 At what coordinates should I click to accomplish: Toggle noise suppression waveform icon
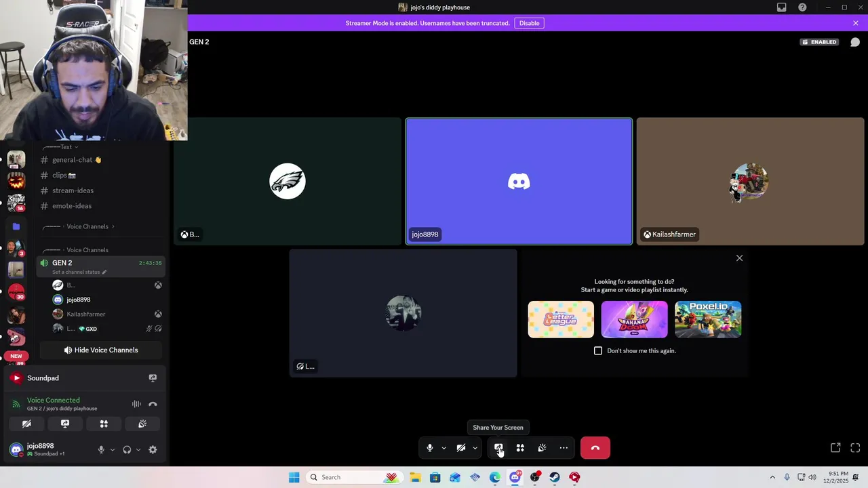point(136,404)
